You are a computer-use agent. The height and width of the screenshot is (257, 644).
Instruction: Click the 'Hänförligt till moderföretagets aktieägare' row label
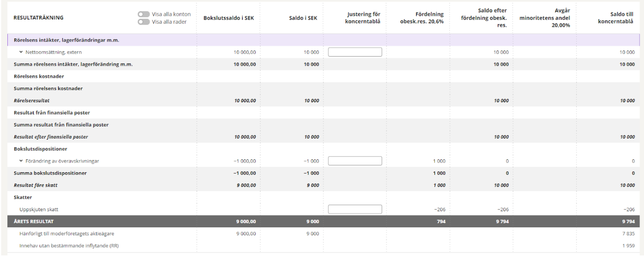tap(67, 234)
